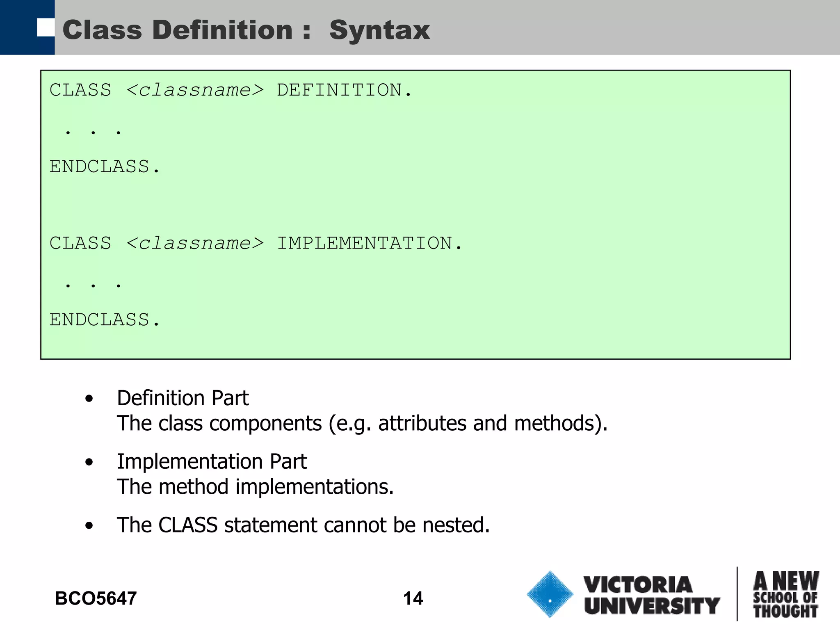The height and width of the screenshot is (630, 840).
Task: Click the ellipsis dots under IMPLEMENTATION line
Action: coord(93,285)
